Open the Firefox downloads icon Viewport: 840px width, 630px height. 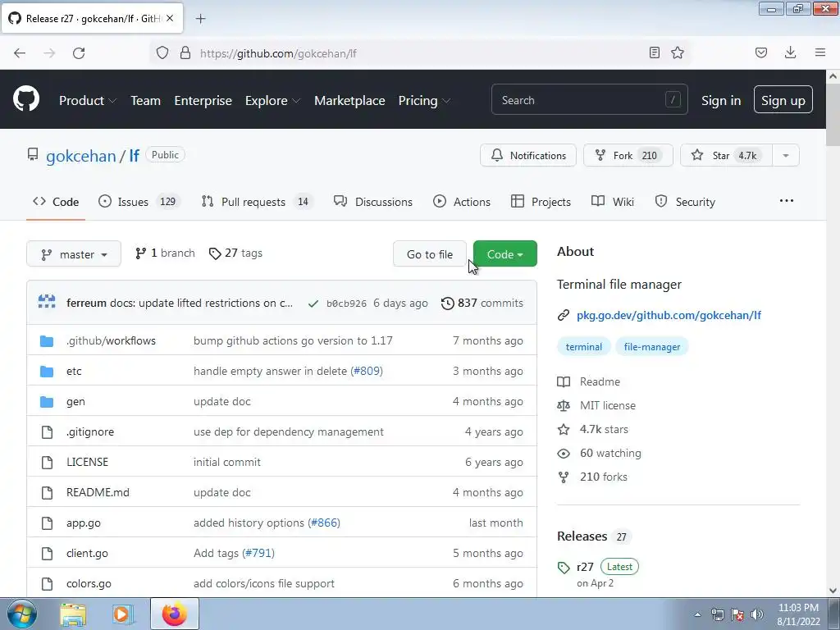coord(790,52)
